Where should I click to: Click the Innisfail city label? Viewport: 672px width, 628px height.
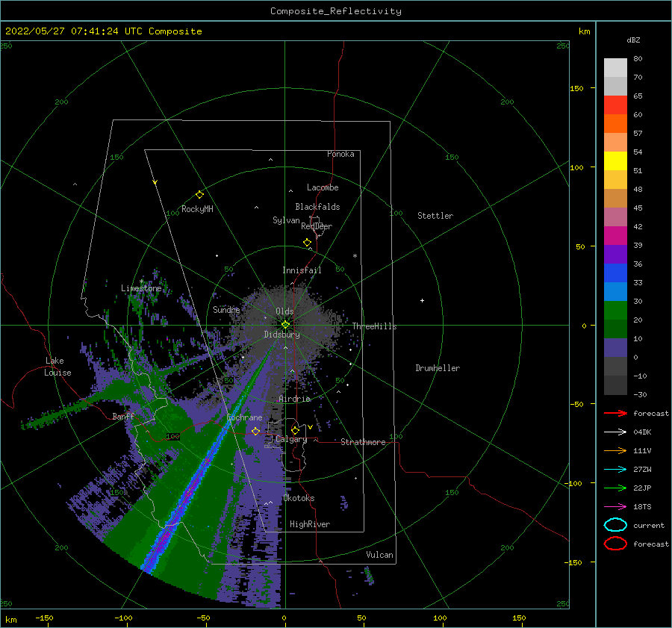point(302,270)
